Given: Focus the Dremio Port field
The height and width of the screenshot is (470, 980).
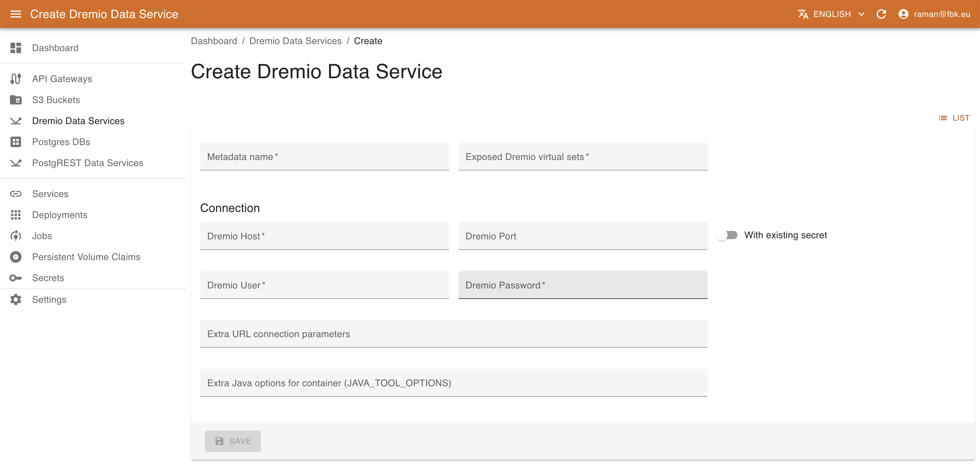Looking at the screenshot, I should [583, 236].
